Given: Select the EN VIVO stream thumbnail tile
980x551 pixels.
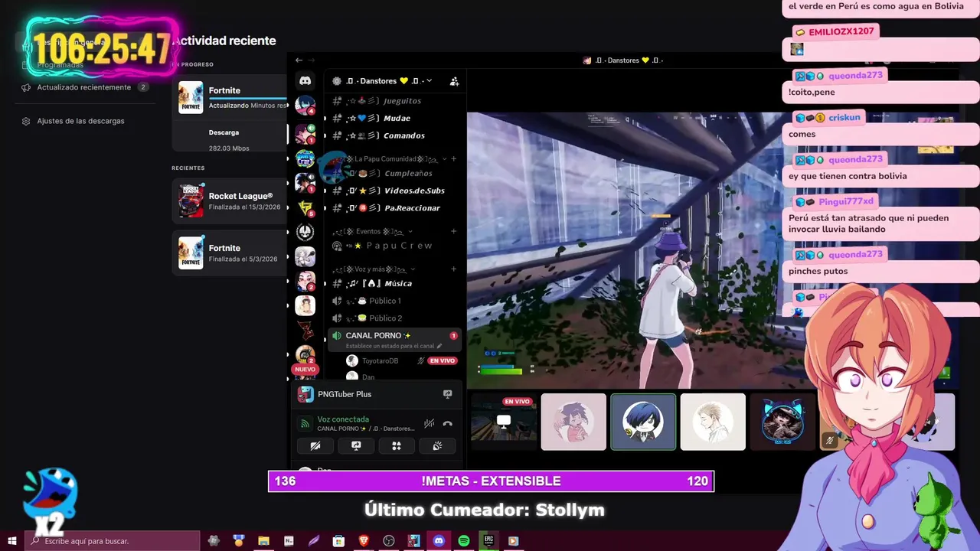Looking at the screenshot, I should coord(504,422).
